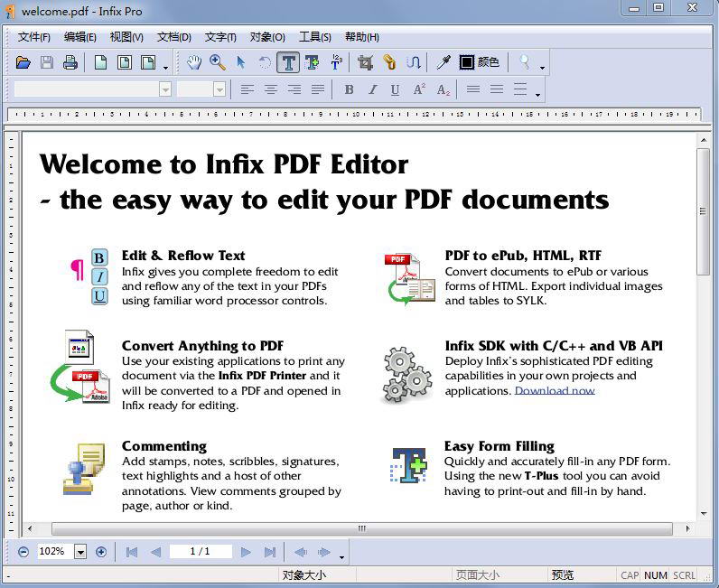719x588 pixels.
Task: Set right text alignment
Action: click(x=294, y=89)
